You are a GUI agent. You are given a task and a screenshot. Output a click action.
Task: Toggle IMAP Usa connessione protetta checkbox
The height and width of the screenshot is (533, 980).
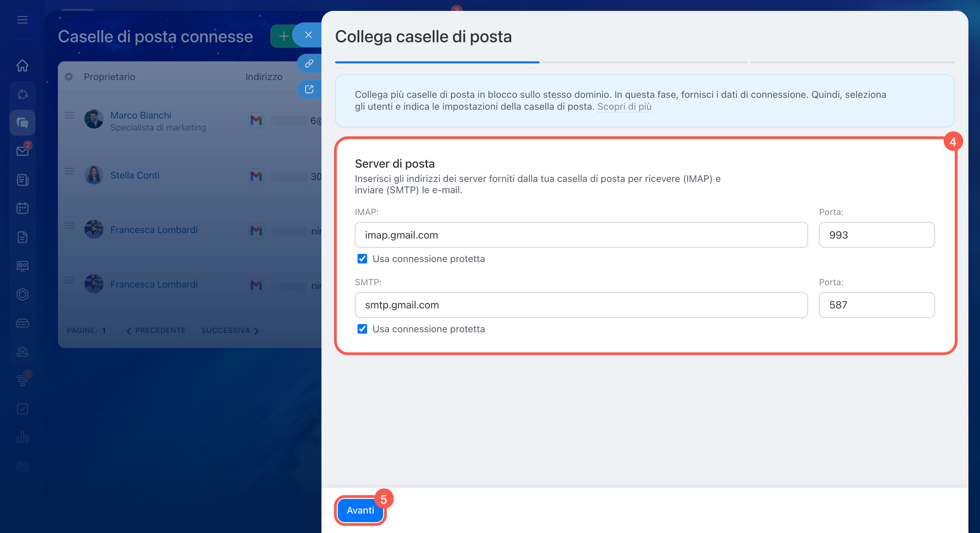click(x=362, y=259)
